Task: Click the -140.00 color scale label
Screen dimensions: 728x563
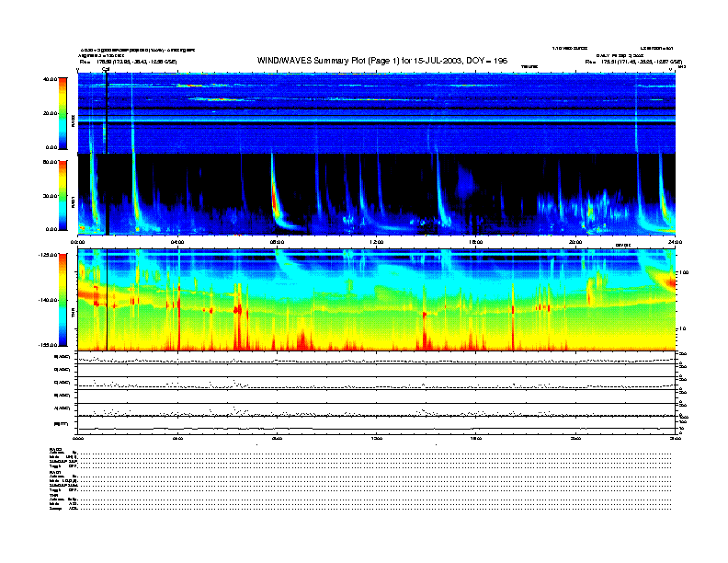Action: pos(49,300)
